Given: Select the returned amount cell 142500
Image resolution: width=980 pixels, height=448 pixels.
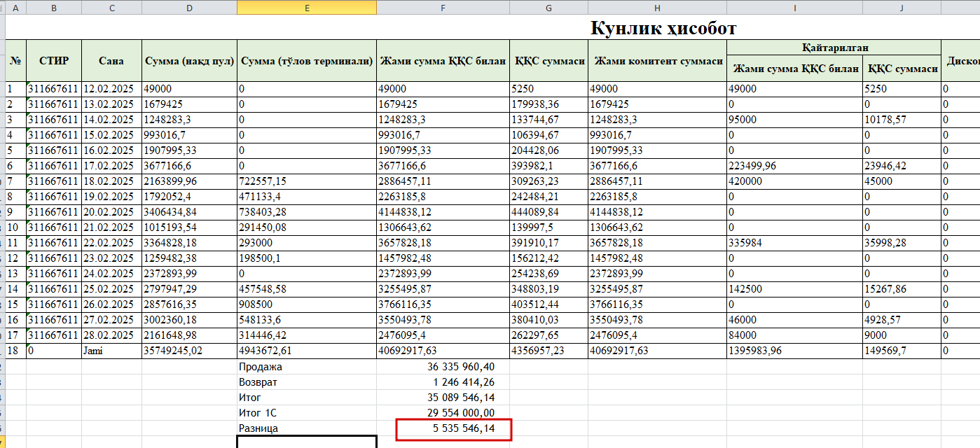Looking at the screenshot, I should [x=794, y=289].
